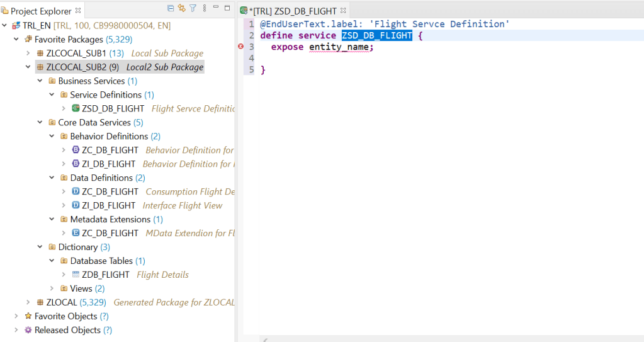
Task: Click the ZDB_FLIGHT database table icon
Action: pos(76,274)
